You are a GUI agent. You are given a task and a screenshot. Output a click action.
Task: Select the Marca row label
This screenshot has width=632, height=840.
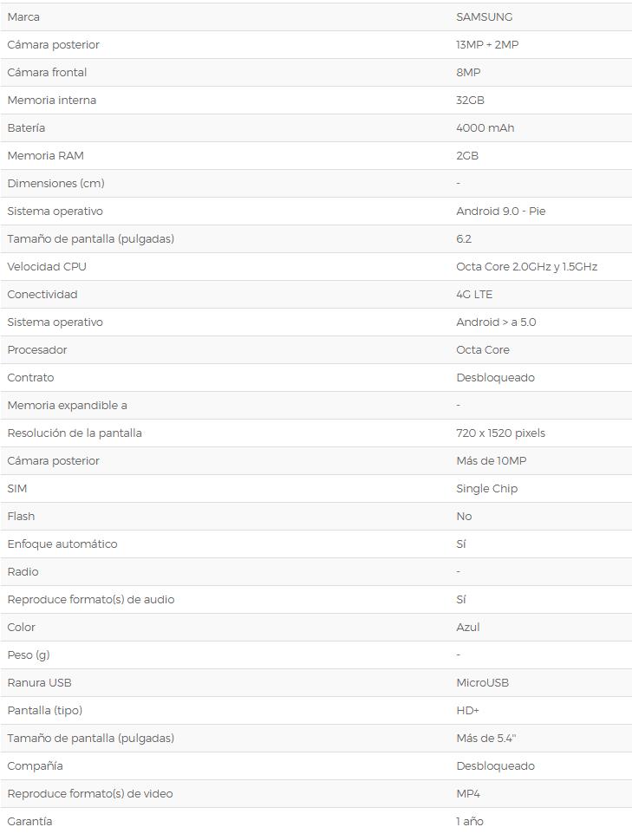pyautogui.click(x=23, y=17)
